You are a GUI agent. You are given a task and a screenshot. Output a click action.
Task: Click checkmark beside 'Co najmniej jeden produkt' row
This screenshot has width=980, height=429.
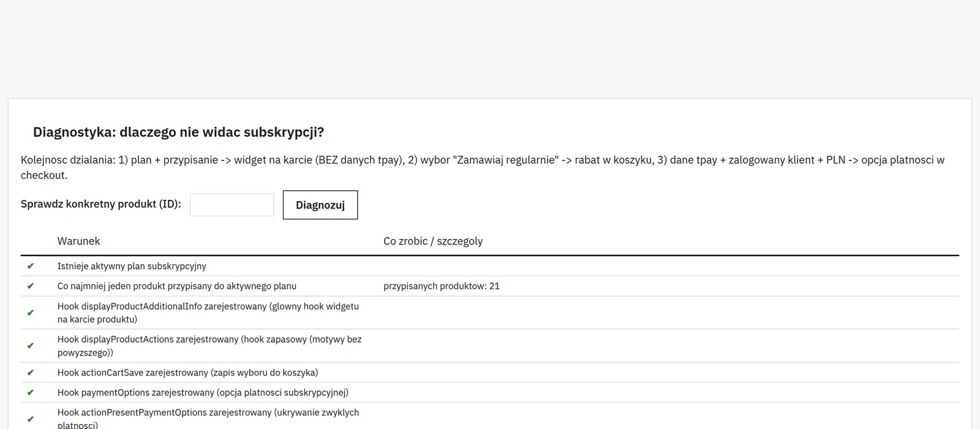pyautogui.click(x=31, y=286)
